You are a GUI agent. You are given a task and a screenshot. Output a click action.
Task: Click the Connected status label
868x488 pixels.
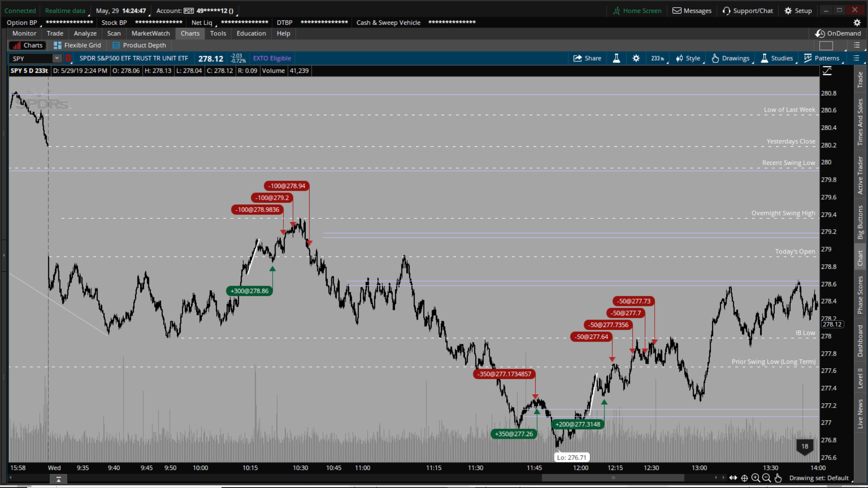tap(20, 11)
